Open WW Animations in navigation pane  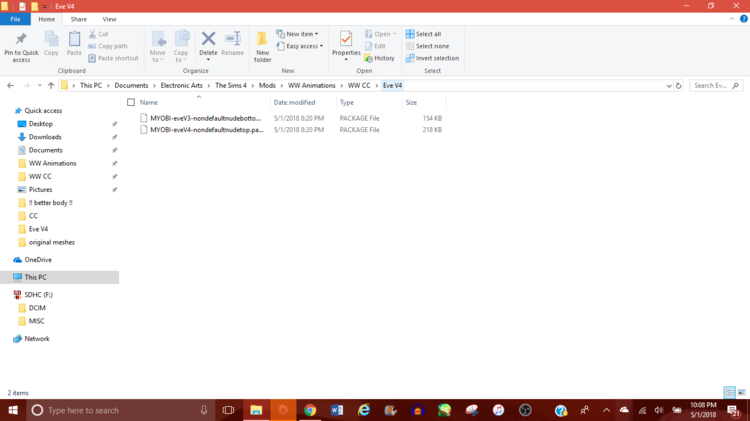52,163
